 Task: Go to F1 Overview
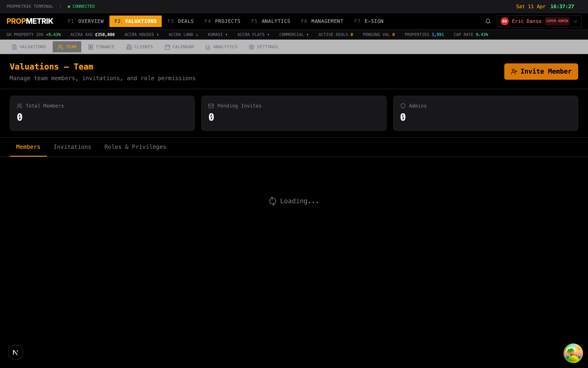pyautogui.click(x=86, y=21)
